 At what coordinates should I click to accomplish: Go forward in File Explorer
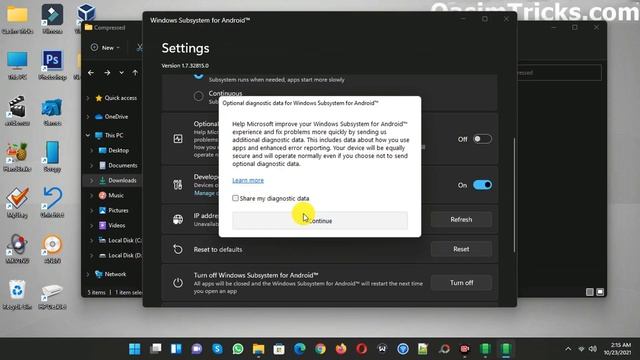point(107,73)
